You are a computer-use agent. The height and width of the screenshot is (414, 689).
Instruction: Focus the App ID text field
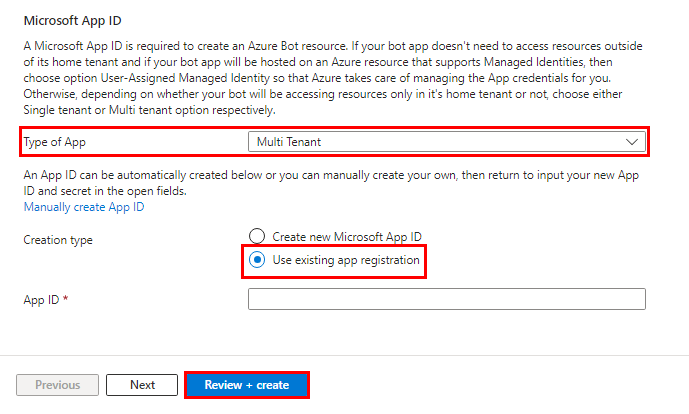tap(446, 299)
